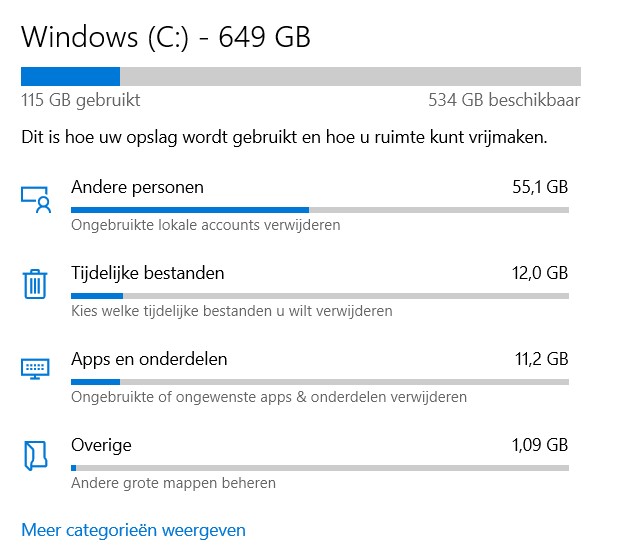This screenshot has width=617, height=558.
Task: Click the Apps en onderdelen usage bar
Action: (319, 382)
